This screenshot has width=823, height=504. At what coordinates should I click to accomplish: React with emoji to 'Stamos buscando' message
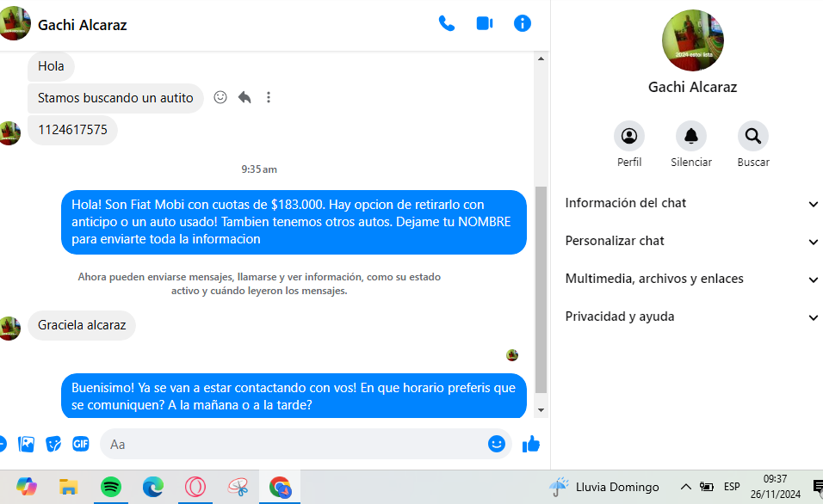(220, 98)
